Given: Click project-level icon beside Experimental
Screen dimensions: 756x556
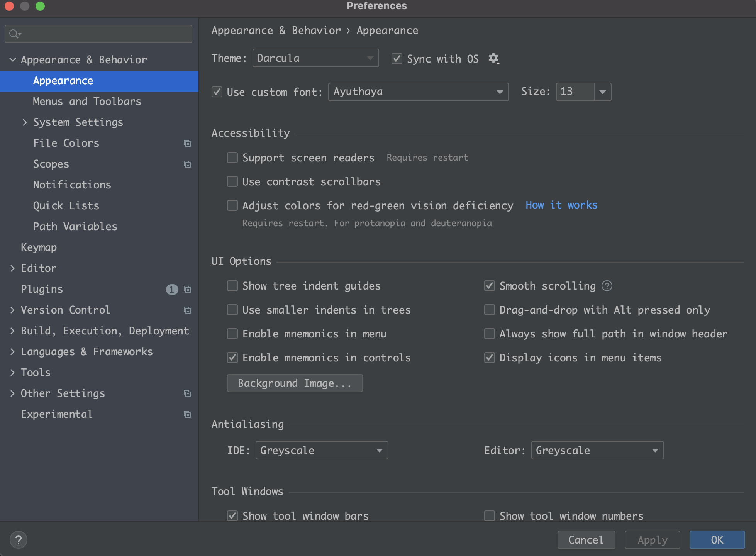Looking at the screenshot, I should (187, 414).
